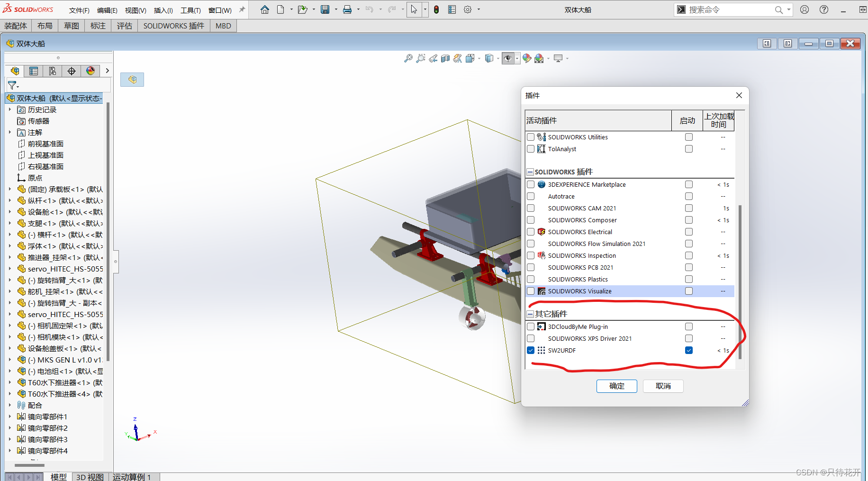The height and width of the screenshot is (481, 868).
Task: Switch to the 评估 ribbon tab
Action: (125, 26)
